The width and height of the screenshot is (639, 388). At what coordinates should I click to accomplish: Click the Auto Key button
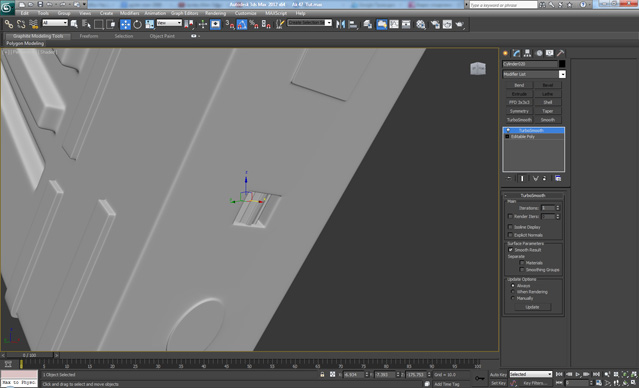(x=498, y=375)
